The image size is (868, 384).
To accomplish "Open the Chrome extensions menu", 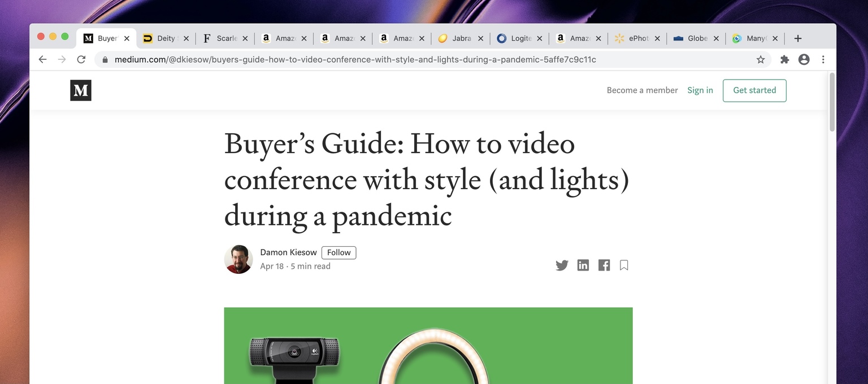I will 784,59.
